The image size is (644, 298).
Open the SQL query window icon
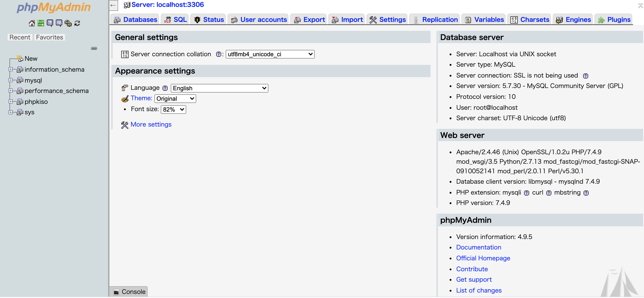click(59, 23)
